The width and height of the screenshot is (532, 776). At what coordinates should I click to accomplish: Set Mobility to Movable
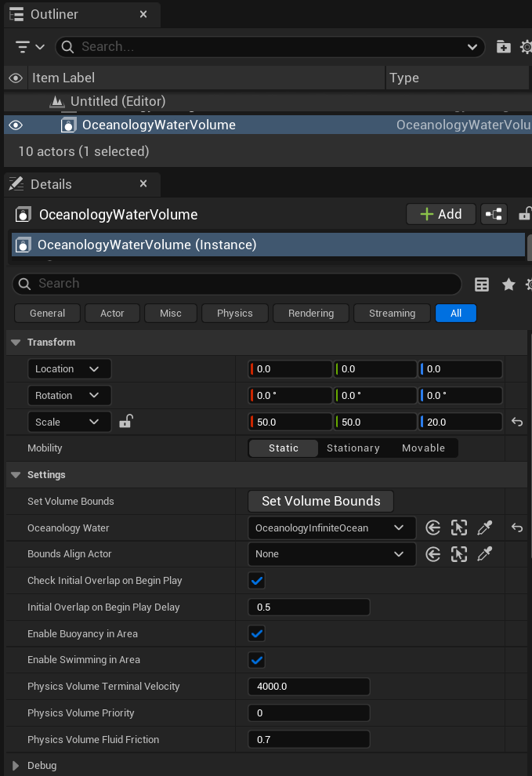pos(423,448)
